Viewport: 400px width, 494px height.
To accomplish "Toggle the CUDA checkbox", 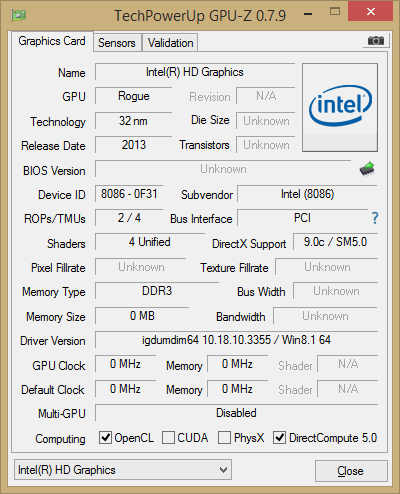I will click(x=168, y=437).
